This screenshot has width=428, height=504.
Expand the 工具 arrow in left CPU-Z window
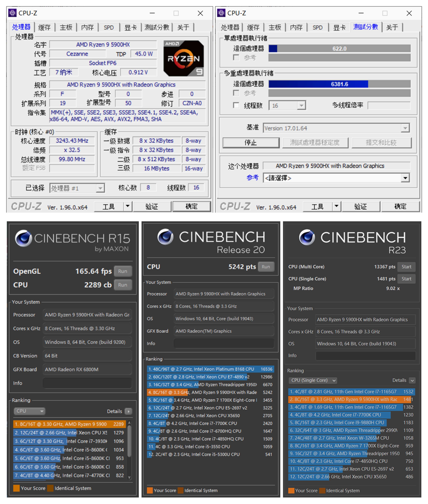(x=128, y=206)
